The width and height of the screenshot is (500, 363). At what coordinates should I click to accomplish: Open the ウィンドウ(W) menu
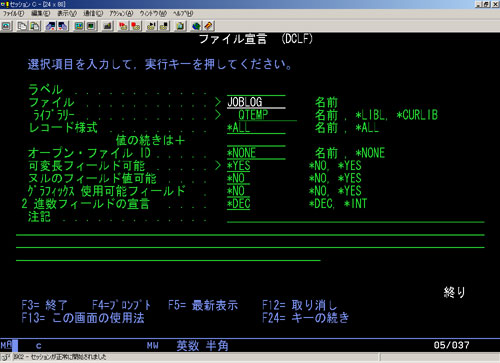(x=153, y=14)
